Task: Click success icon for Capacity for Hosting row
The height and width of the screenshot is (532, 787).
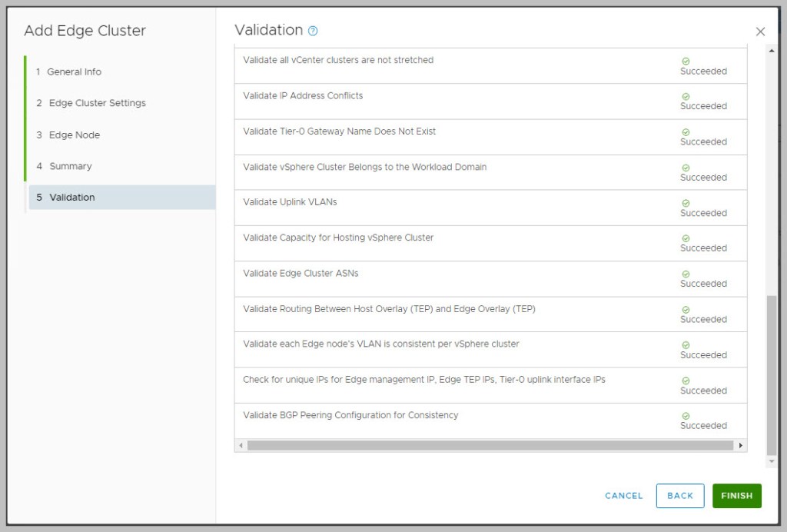Action: pos(686,238)
